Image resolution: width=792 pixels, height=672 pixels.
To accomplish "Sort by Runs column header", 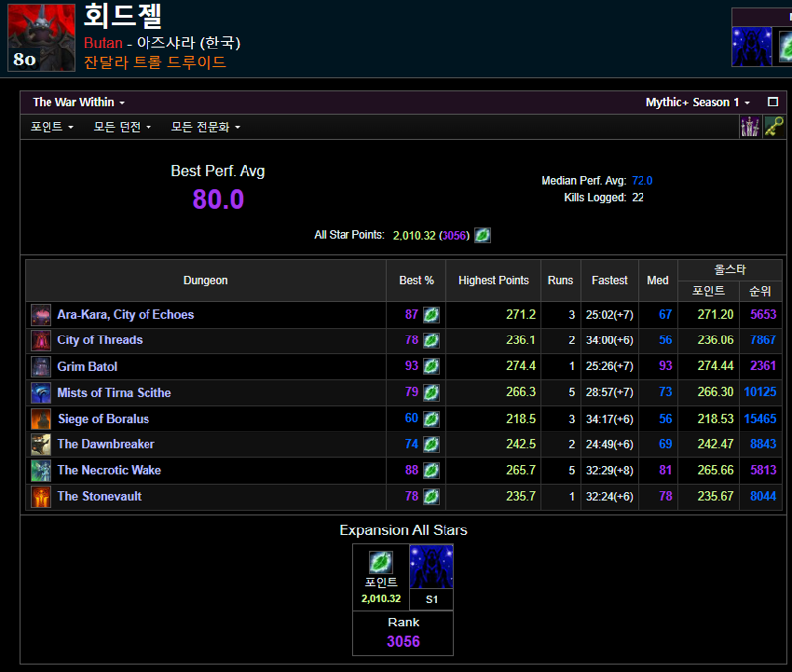I will tap(560, 281).
